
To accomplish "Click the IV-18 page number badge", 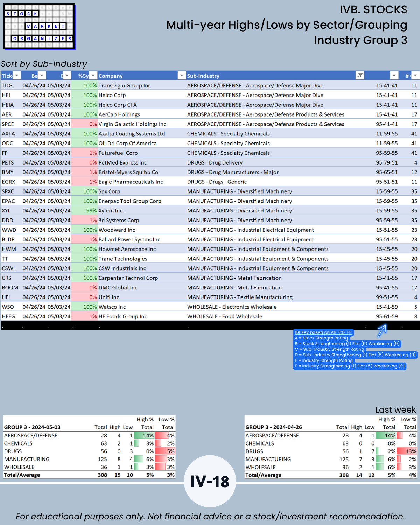I will click(210, 481).
